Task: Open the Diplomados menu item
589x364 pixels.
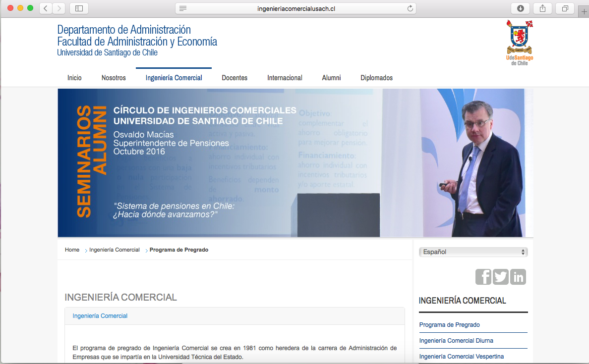Action: click(x=376, y=78)
